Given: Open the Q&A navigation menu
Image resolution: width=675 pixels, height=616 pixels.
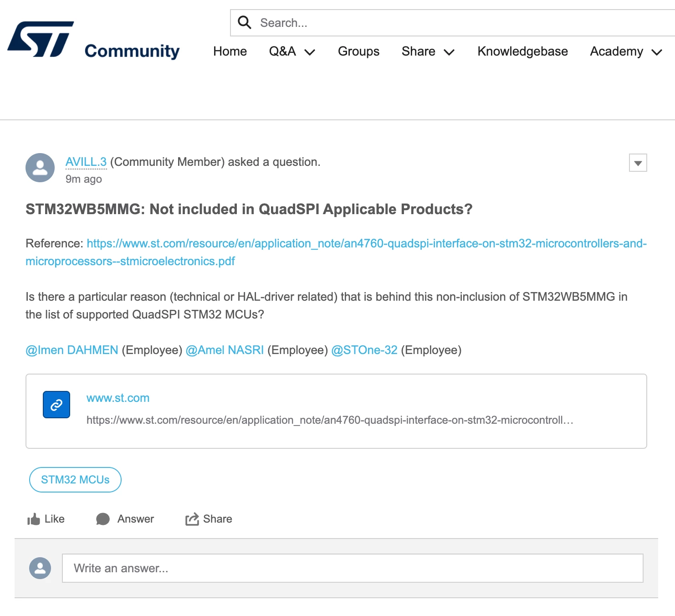Looking at the screenshot, I should click(x=282, y=51).
